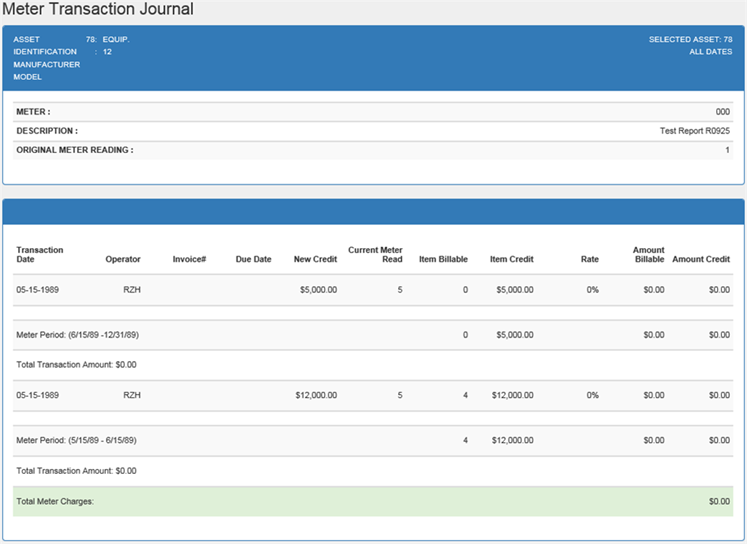Click the Invoice# column header
This screenshot has height=544, width=747.
189,259
